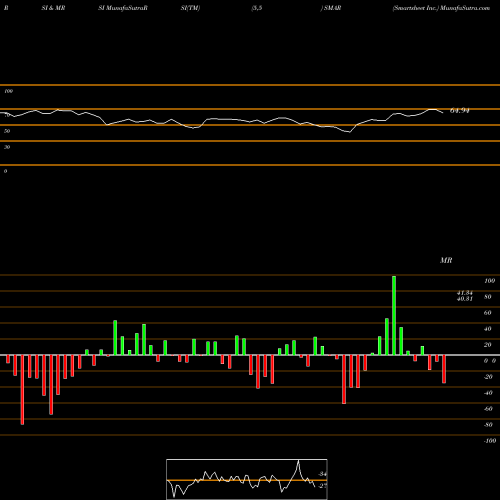Click the -60 label on the MR axis
500x500 pixels.
(x=488, y=409)
